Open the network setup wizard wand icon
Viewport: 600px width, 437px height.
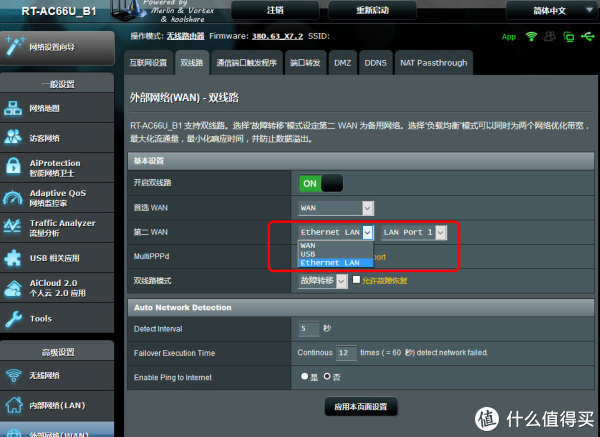pos(14,46)
